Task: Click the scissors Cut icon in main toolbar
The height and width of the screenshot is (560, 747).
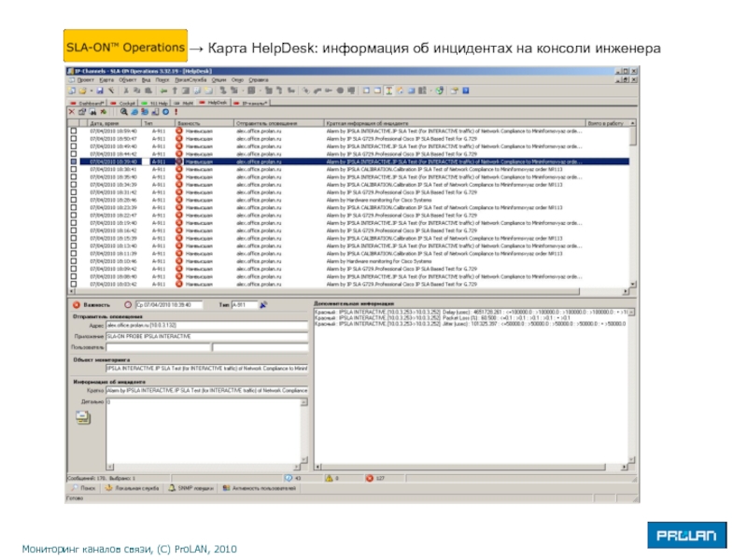Action: pos(124,91)
